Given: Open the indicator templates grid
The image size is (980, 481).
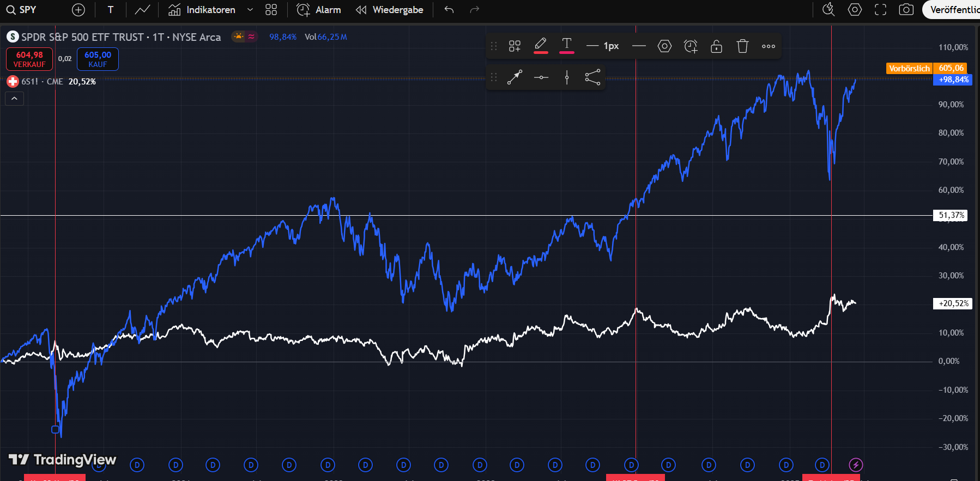Looking at the screenshot, I should coord(271,10).
